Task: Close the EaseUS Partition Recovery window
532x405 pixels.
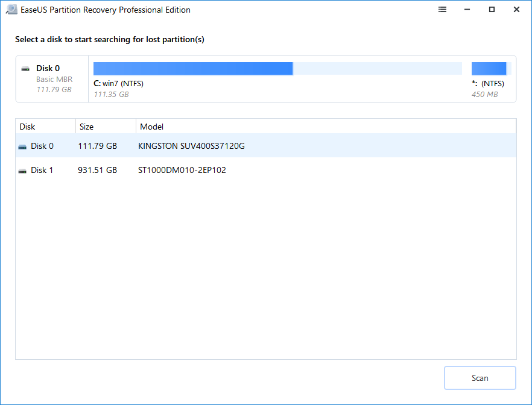Action: point(516,10)
